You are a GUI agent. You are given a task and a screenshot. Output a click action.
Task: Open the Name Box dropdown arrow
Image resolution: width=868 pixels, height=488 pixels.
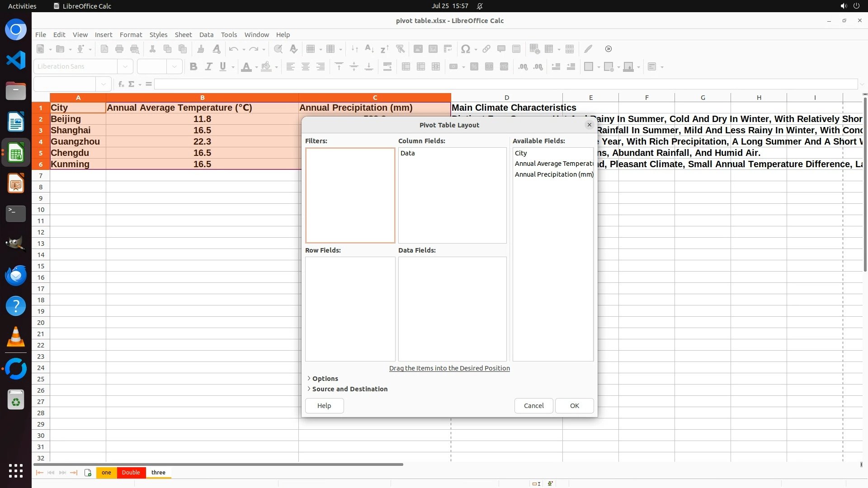(104, 84)
